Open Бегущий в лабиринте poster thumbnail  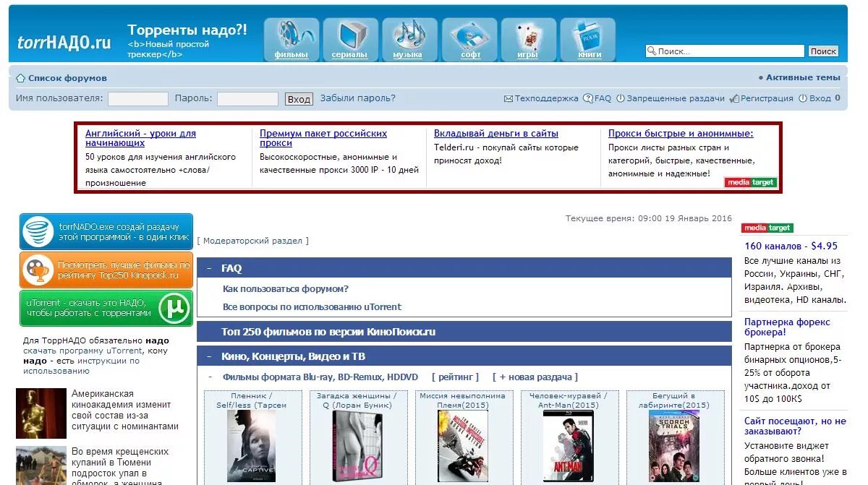pos(674,445)
